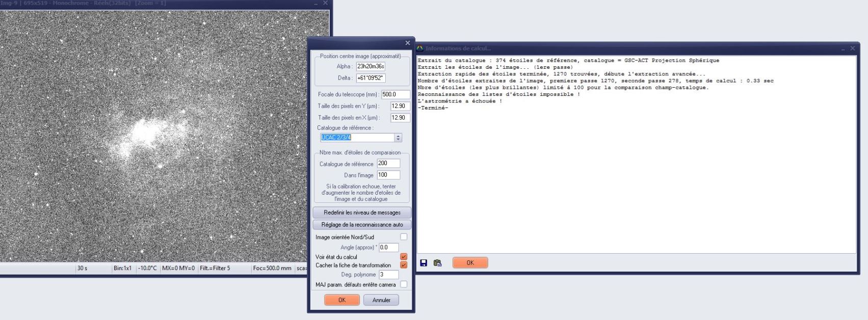Select the Focale du telescope field

[x=396, y=94]
